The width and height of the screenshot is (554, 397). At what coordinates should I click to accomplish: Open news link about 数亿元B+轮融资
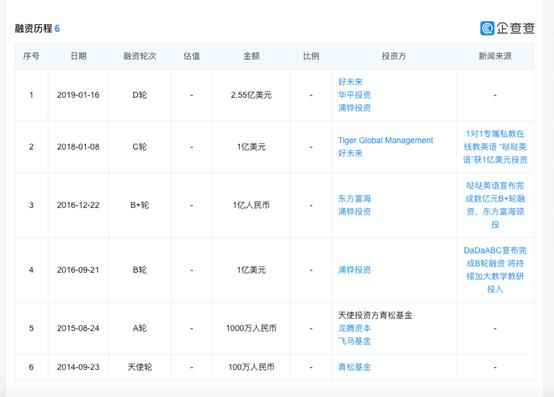click(x=495, y=205)
